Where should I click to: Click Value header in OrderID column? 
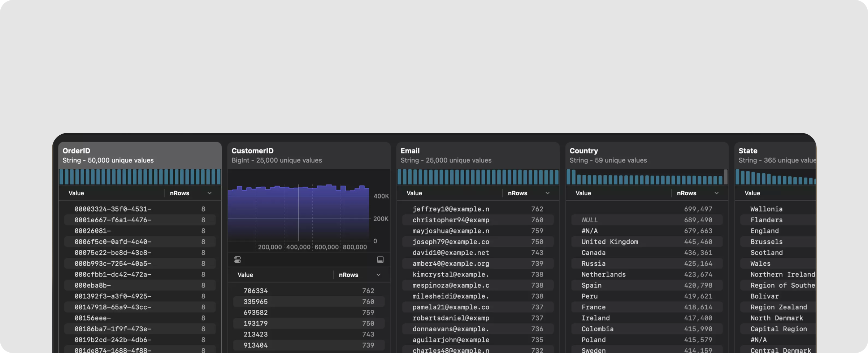[76, 193]
